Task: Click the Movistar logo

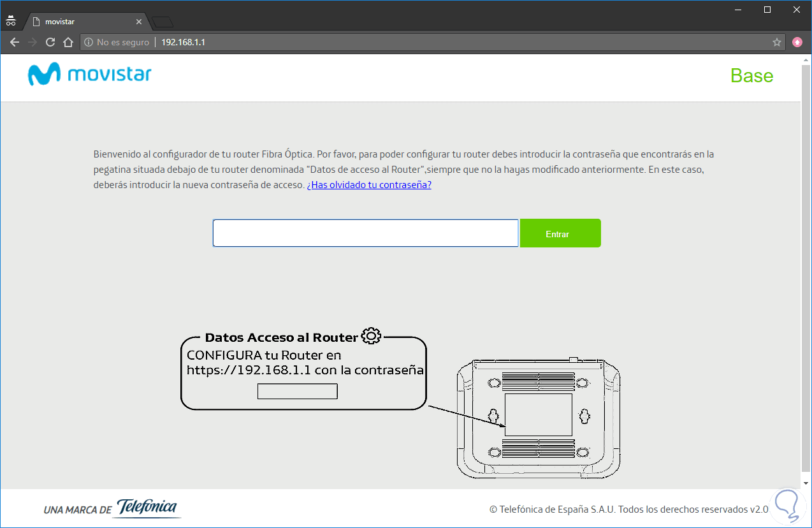Action: 90,75
